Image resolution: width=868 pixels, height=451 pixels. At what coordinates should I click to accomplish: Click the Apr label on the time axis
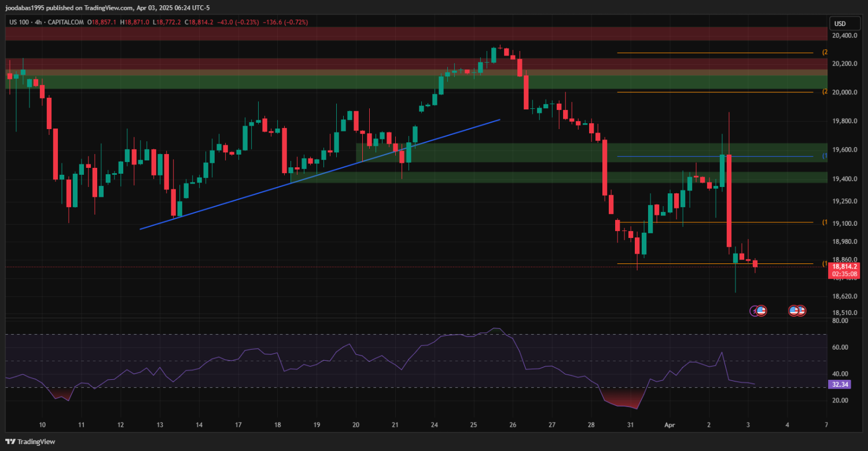670,424
